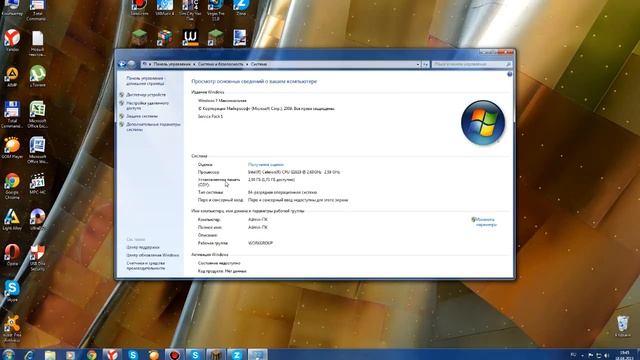Open the UltraISO desktop shortcut
This screenshot has width=640, height=360.
(38, 220)
